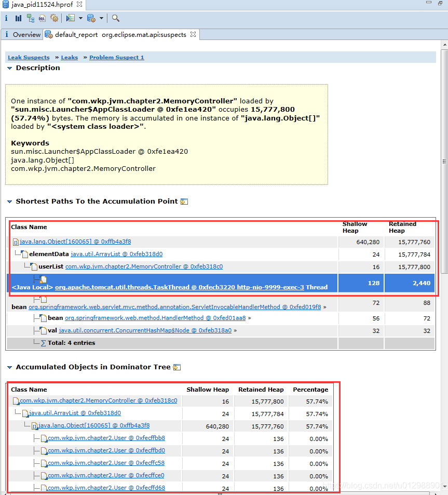Open the HandlerMethod @ 0xfed01aa8 link
The width and height of the screenshot is (448, 495).
point(155,318)
